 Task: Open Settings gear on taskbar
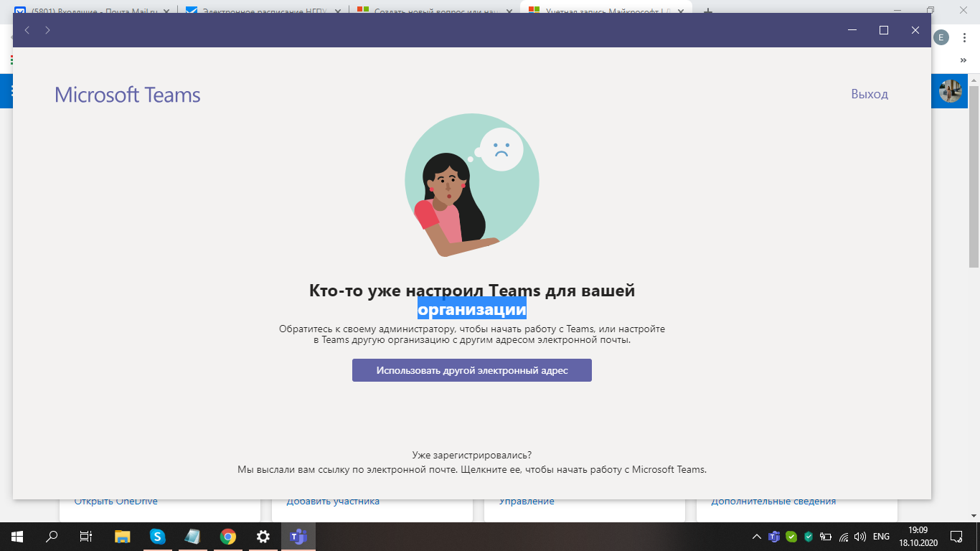pyautogui.click(x=263, y=537)
